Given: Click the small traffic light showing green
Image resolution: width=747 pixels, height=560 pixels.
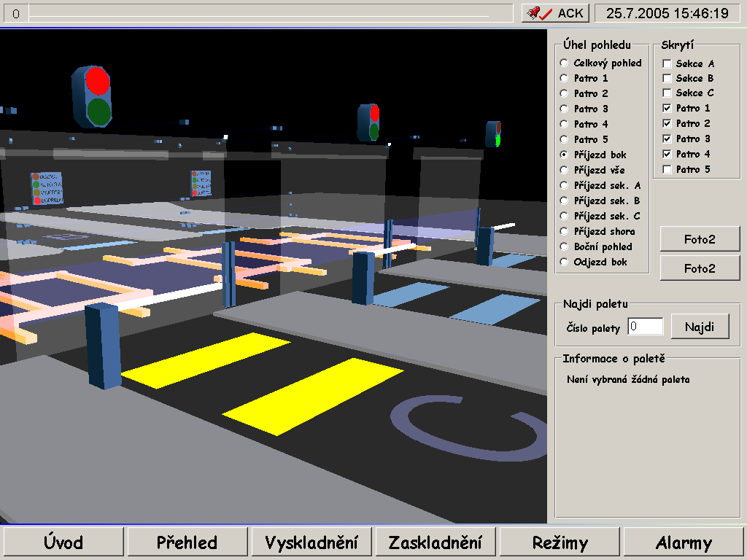Looking at the screenshot, I should [494, 134].
